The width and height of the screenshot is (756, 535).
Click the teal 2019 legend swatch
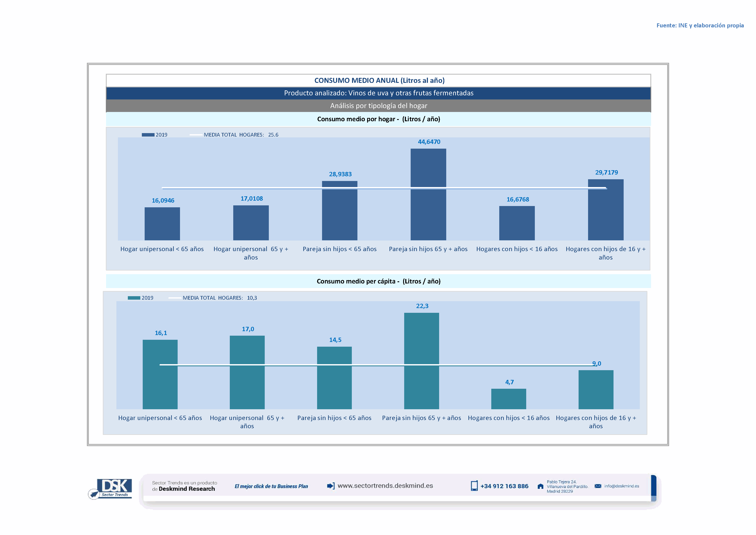[134, 298]
